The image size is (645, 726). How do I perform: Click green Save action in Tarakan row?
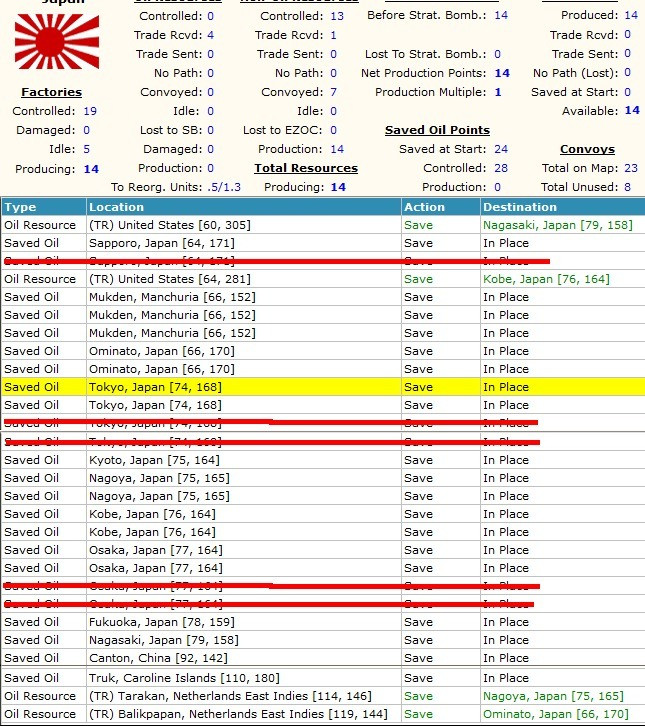click(x=418, y=696)
